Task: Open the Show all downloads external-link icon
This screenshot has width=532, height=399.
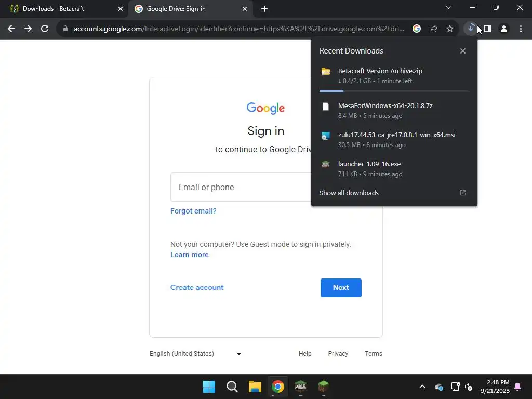Action: (463, 193)
